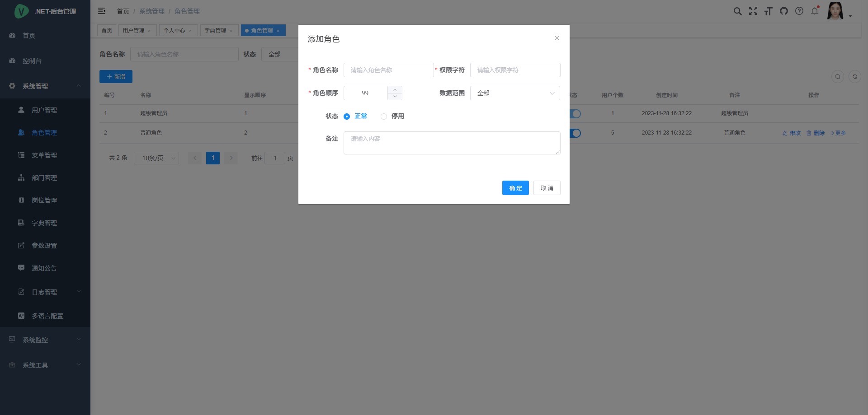
Task: Click the 修改 link for 普通角色
Action: pyautogui.click(x=792, y=133)
